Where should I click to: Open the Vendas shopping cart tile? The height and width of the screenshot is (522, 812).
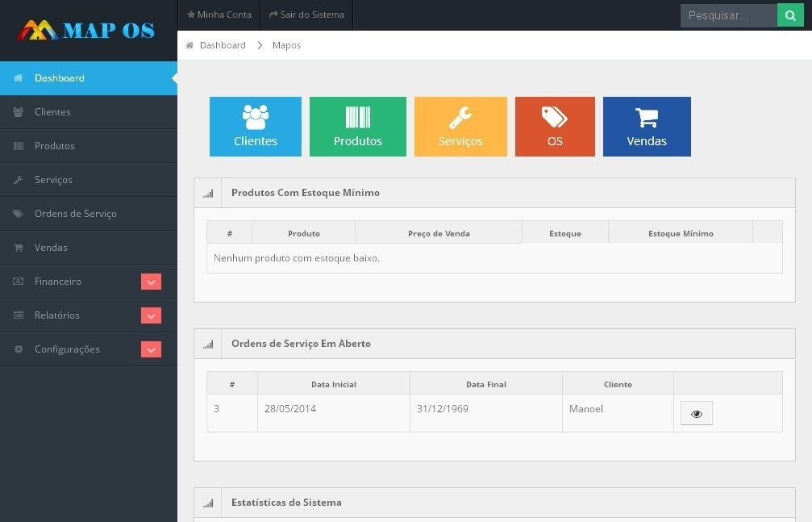pos(647,127)
